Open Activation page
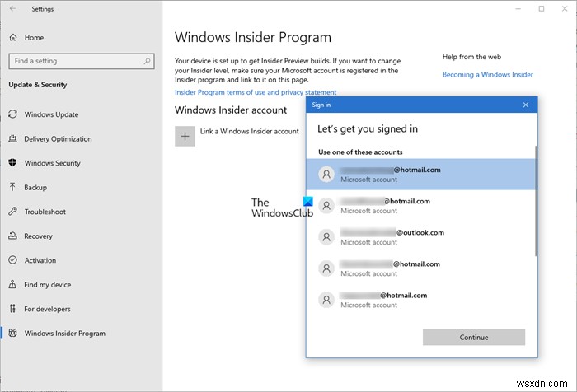The width and height of the screenshot is (577, 392). 40,260
